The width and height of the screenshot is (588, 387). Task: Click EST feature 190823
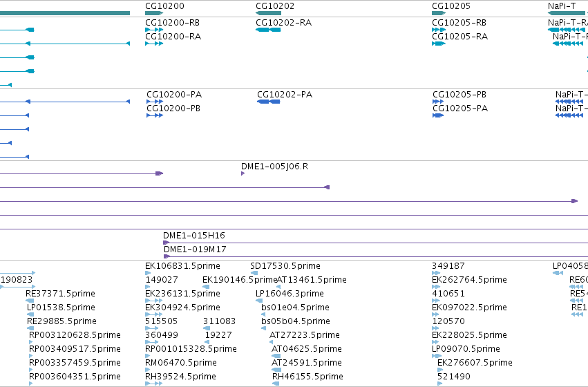tap(16, 280)
